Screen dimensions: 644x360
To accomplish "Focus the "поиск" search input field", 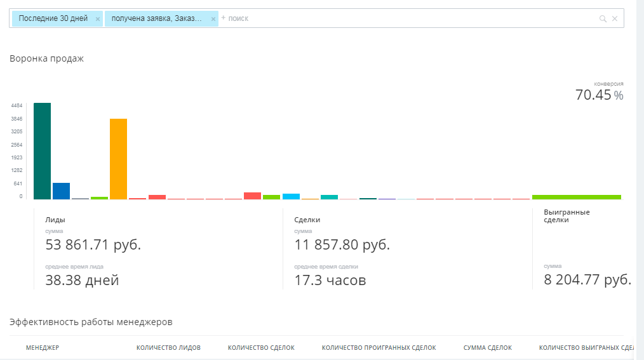I will 406,18.
